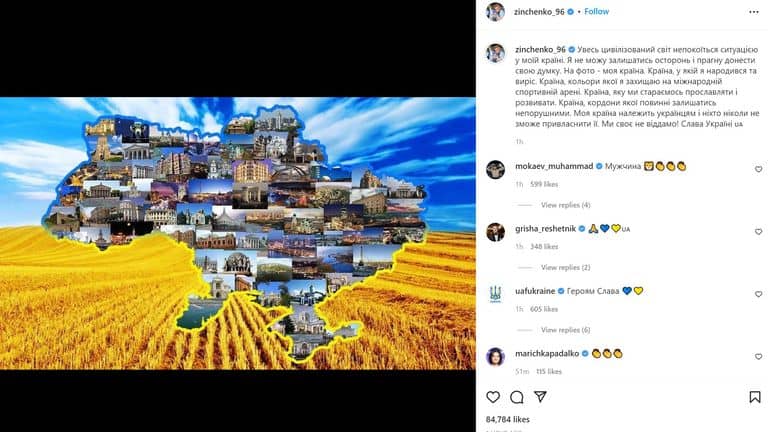The width and height of the screenshot is (768, 432).
Task: Expand View replies (4)
Action: 565,205
